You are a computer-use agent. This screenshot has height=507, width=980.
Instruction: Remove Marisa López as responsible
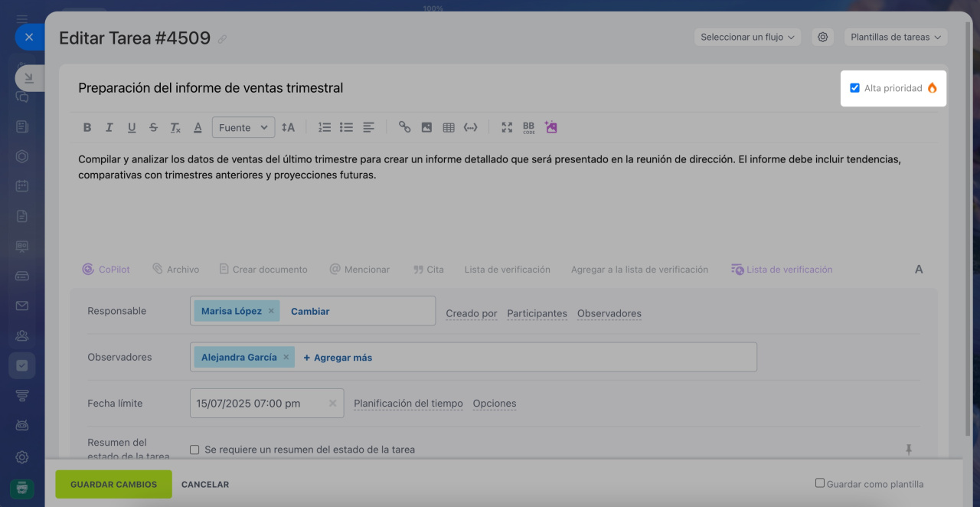click(271, 311)
